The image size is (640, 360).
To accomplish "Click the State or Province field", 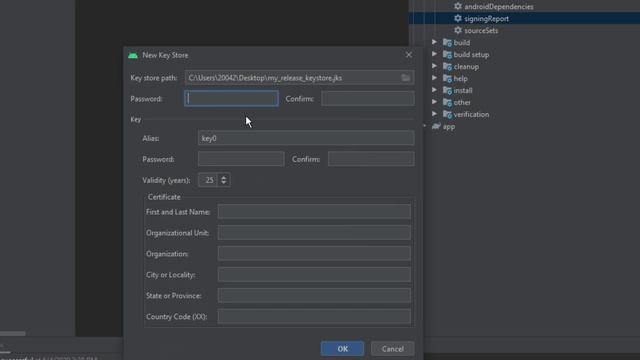I will point(314,296).
